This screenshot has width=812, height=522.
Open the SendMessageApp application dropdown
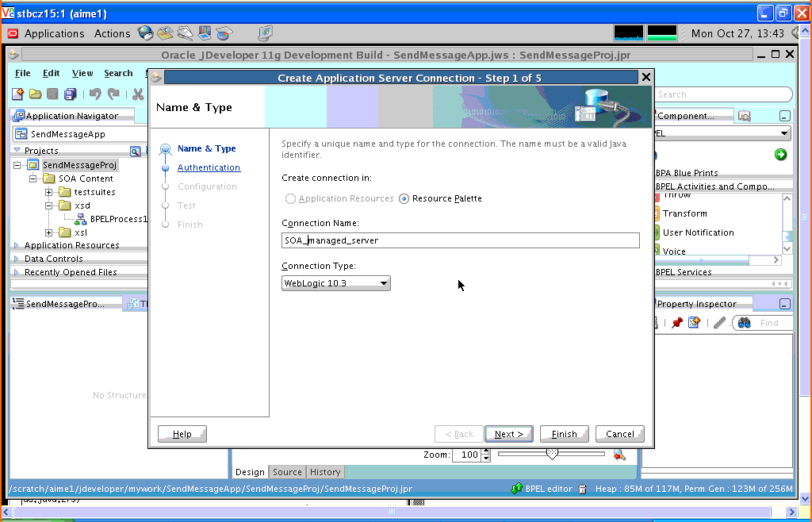click(x=80, y=134)
